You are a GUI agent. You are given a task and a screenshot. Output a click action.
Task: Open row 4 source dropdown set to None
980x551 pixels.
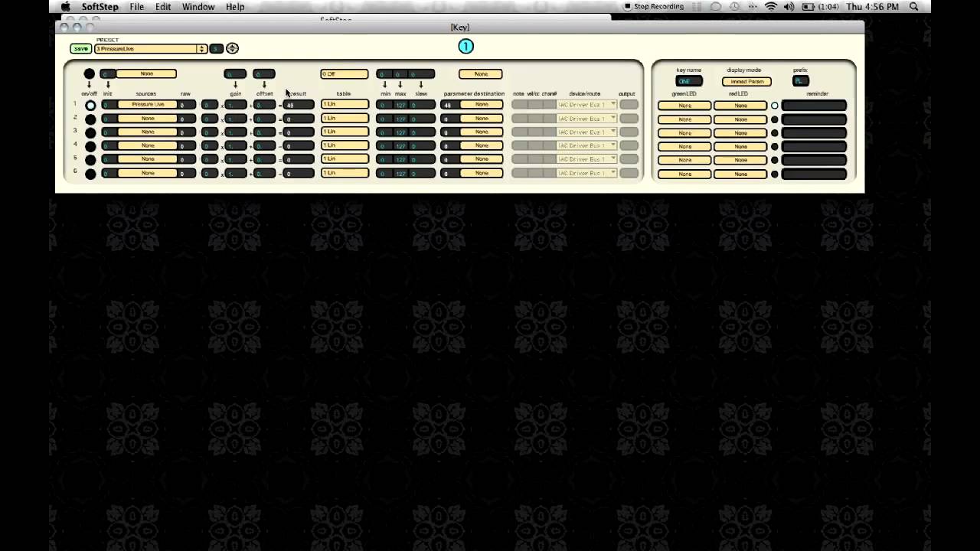pos(148,145)
